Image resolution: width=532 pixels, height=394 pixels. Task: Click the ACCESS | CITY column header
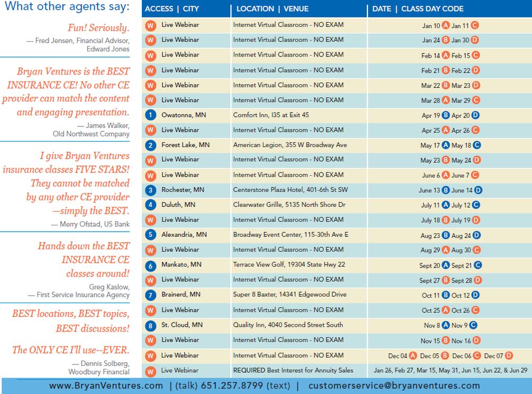coord(172,9)
